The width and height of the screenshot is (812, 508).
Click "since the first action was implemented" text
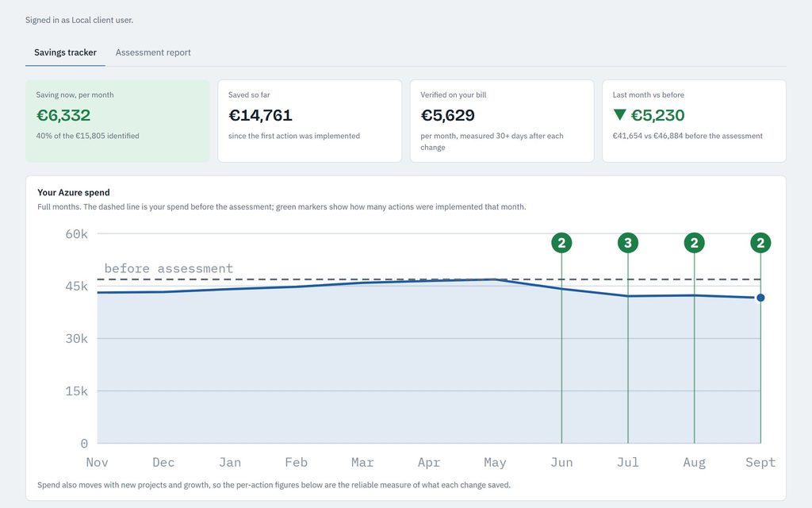click(294, 136)
